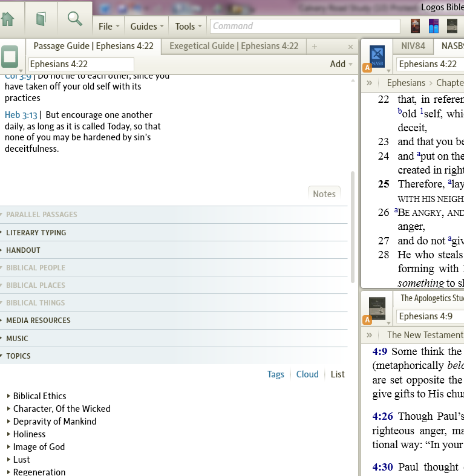Click link set A badge on NASB panel

[x=367, y=68]
